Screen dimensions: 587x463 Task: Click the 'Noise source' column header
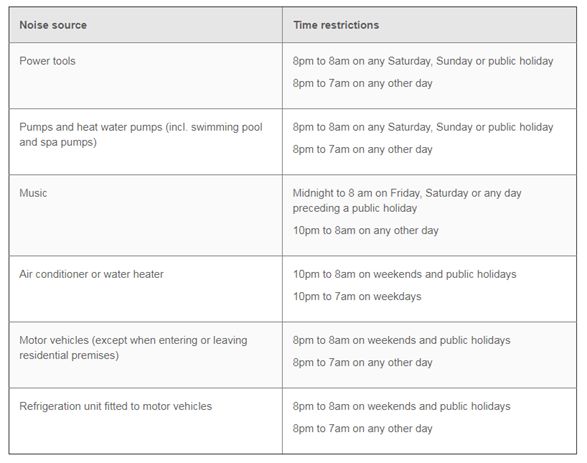click(53, 25)
